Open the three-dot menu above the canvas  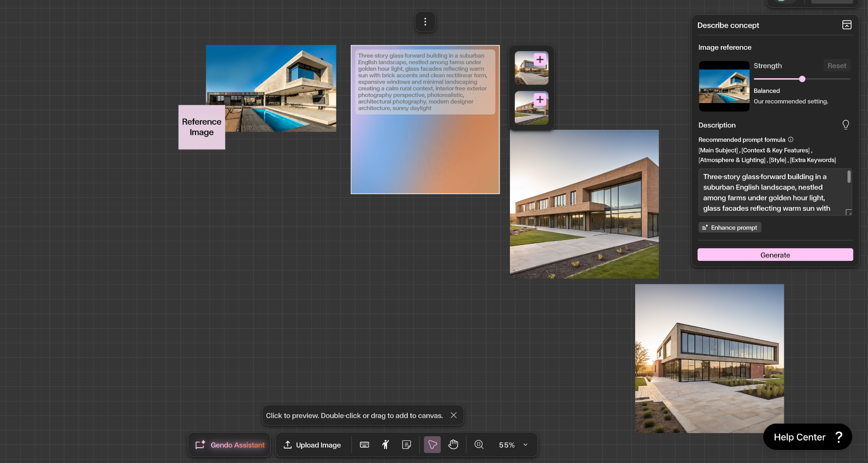tap(425, 21)
